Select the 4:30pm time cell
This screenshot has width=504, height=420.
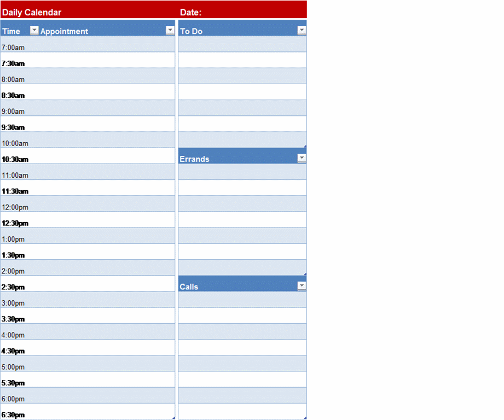click(20, 347)
